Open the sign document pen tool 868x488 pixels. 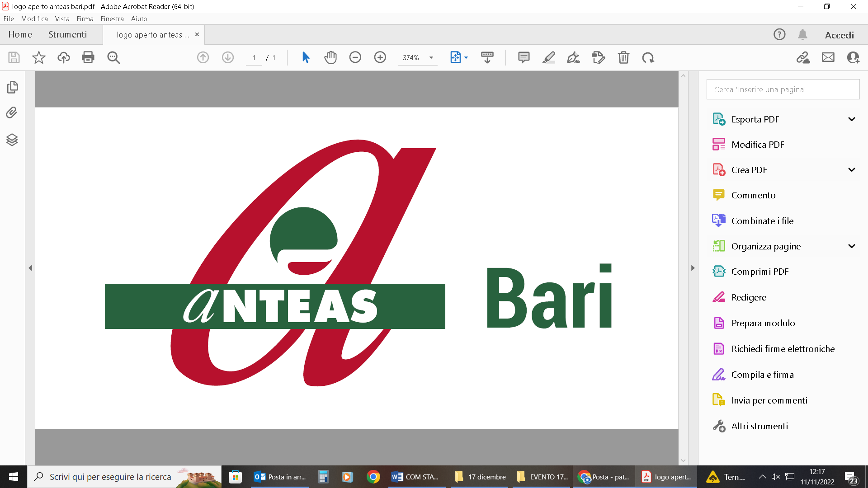pyautogui.click(x=574, y=57)
